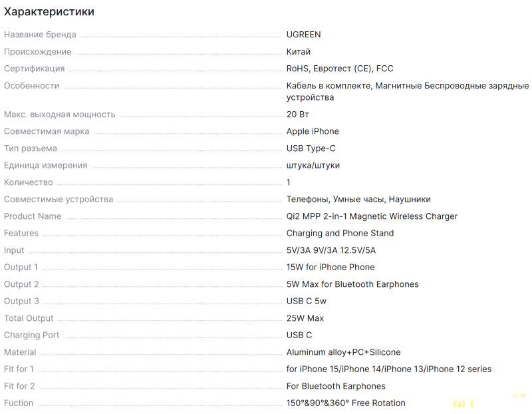Click the Input voltage specification value

coord(331,250)
